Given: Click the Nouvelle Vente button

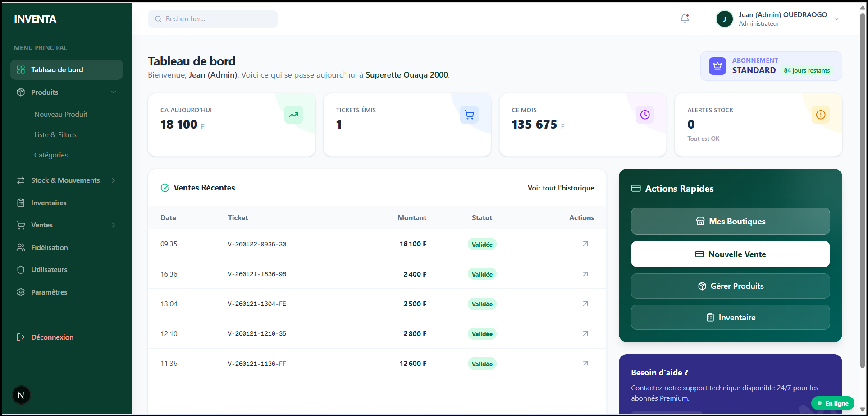Looking at the screenshot, I should coord(730,254).
